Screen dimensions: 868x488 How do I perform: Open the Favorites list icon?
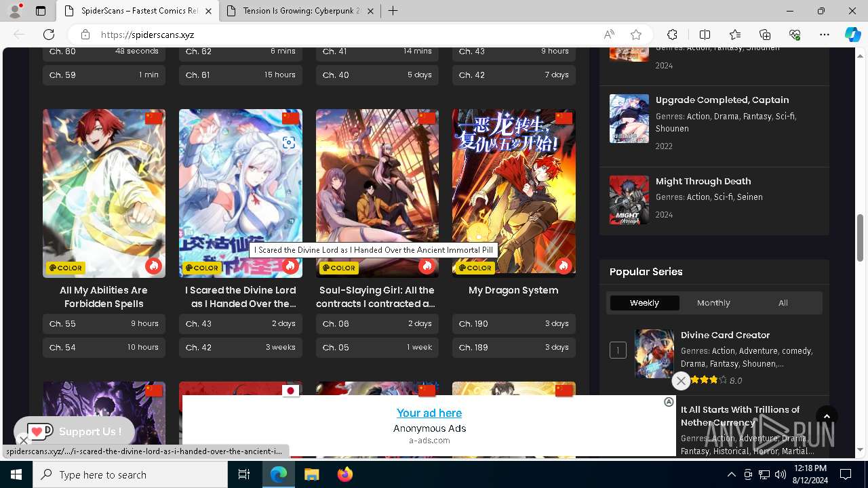click(735, 35)
